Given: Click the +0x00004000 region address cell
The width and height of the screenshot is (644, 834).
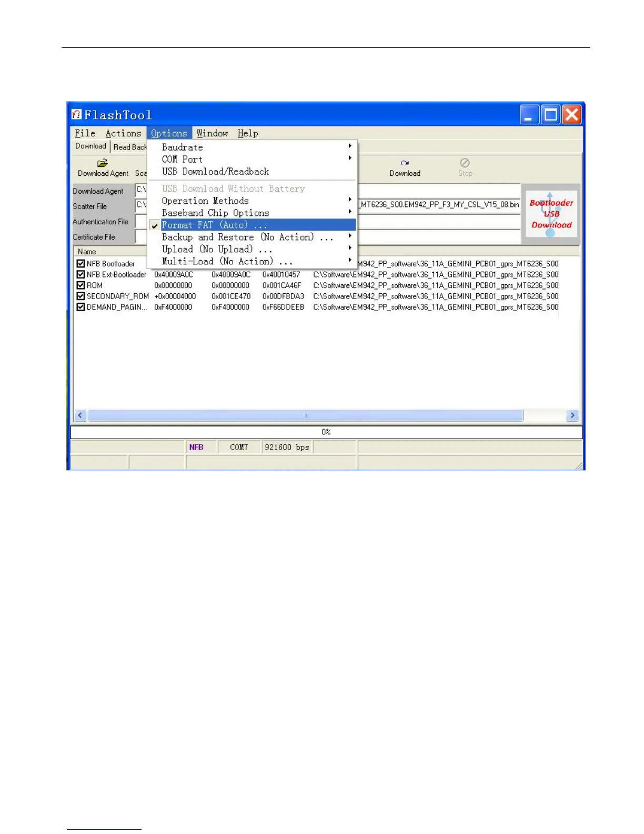Looking at the screenshot, I should click(x=175, y=296).
